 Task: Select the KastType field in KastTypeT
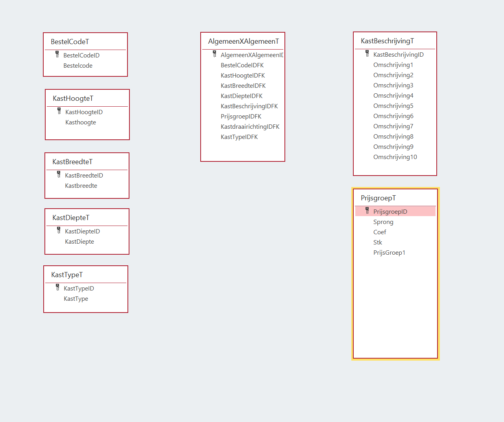point(76,299)
